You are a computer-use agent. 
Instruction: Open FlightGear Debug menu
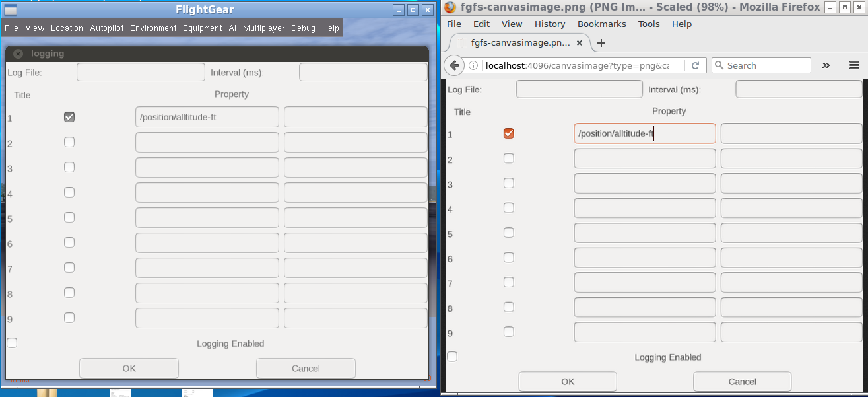point(303,28)
